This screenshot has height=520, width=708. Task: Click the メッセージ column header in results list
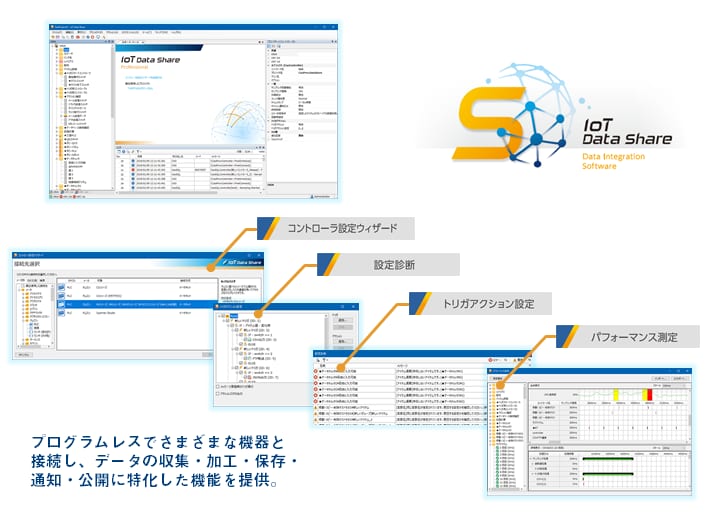(402, 366)
